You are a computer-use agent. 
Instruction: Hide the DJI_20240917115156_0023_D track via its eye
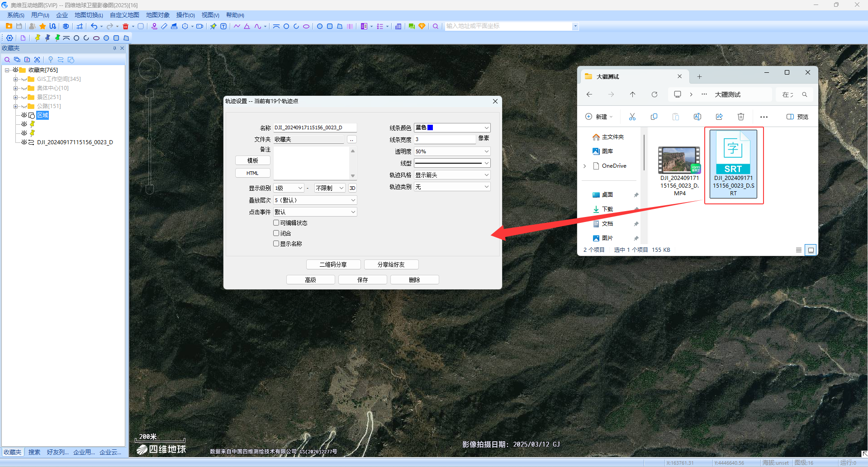(x=24, y=142)
